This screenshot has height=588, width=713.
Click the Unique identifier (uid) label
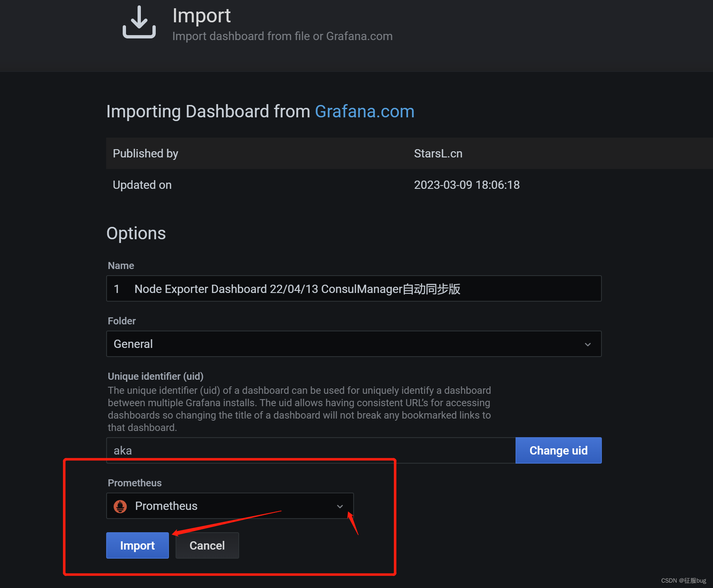coord(156,376)
